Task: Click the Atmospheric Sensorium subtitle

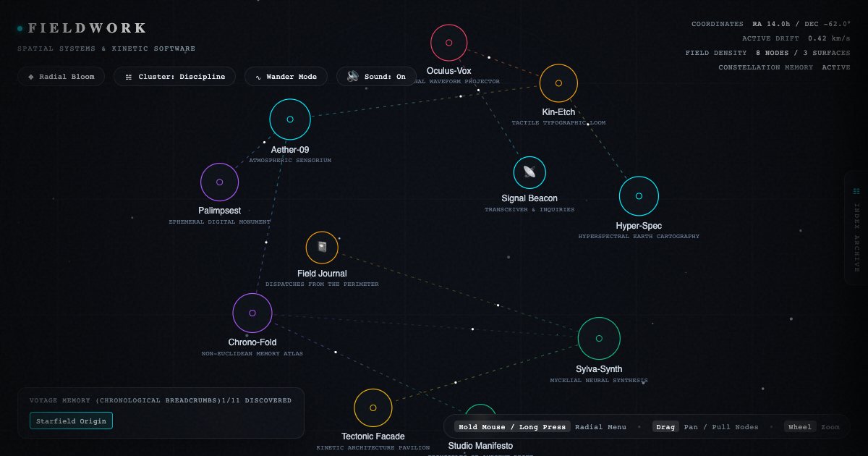Action: click(x=290, y=160)
